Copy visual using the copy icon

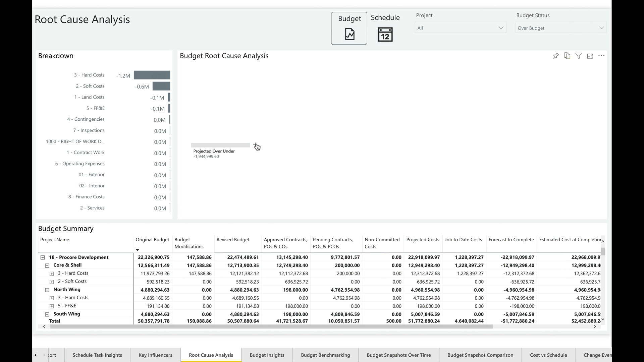tap(567, 56)
